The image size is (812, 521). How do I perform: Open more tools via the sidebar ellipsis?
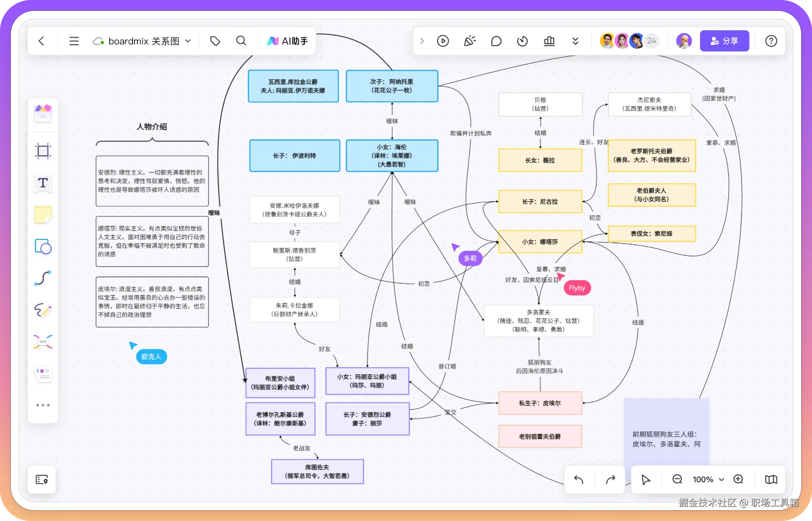coord(43,405)
